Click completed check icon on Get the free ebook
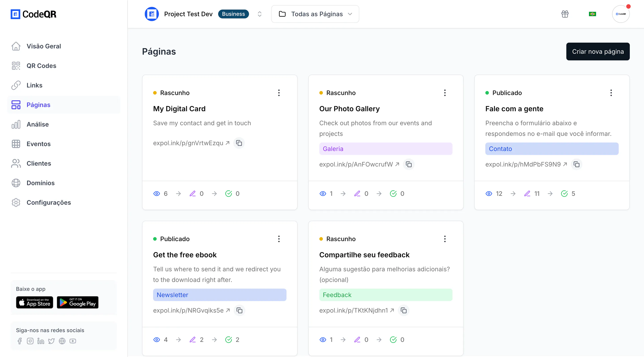Viewport: 644px width, 357px height. tap(229, 339)
